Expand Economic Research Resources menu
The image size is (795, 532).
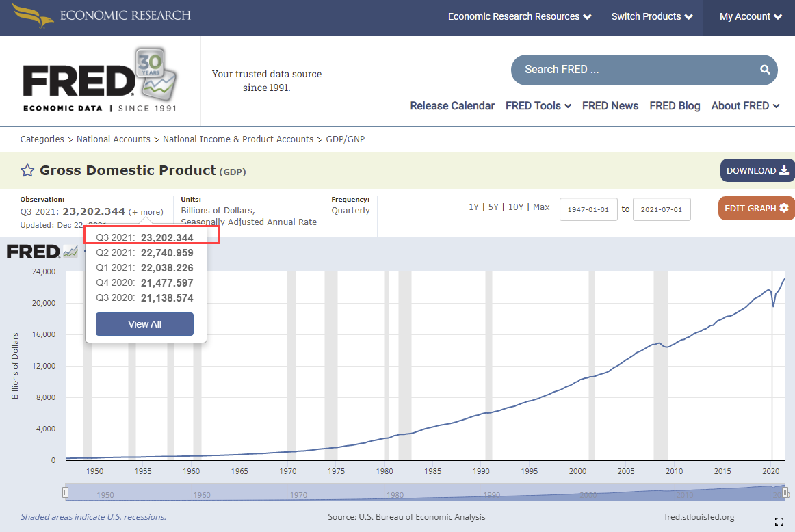[x=519, y=16]
